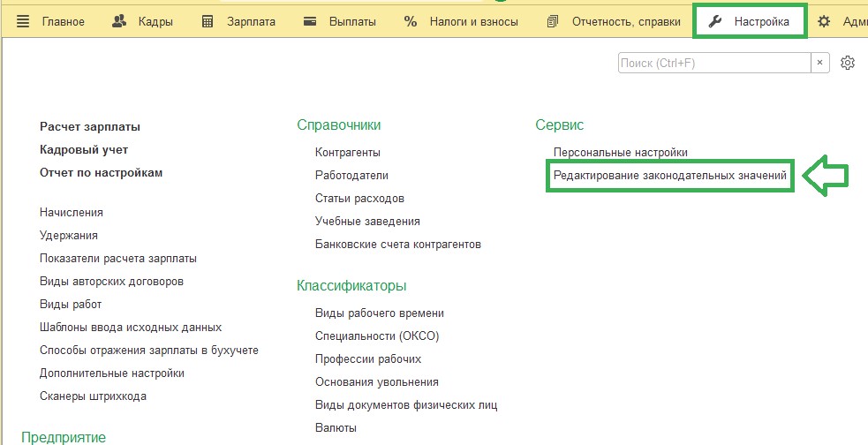This screenshot has height=445, width=868.
Task: Click the gear icon beside search field
Action: coord(848,63)
